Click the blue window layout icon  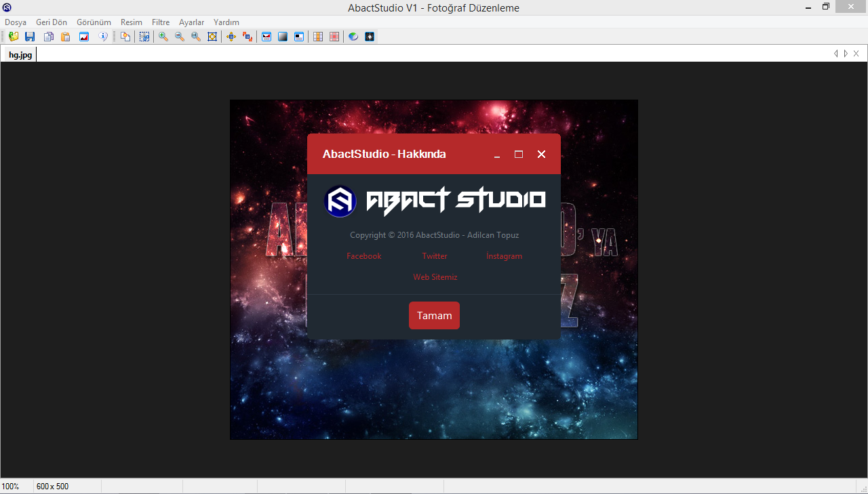pyautogui.click(x=299, y=37)
